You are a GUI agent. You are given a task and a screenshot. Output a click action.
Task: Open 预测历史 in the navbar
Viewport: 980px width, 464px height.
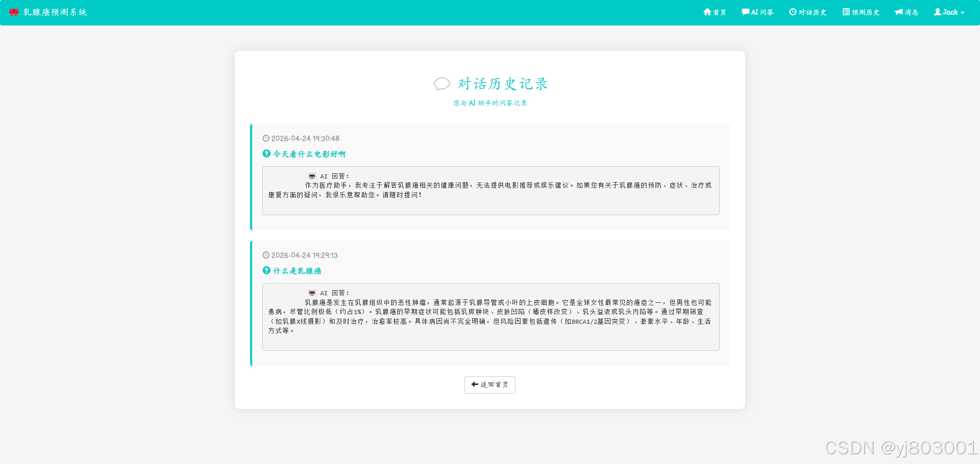[861, 12]
